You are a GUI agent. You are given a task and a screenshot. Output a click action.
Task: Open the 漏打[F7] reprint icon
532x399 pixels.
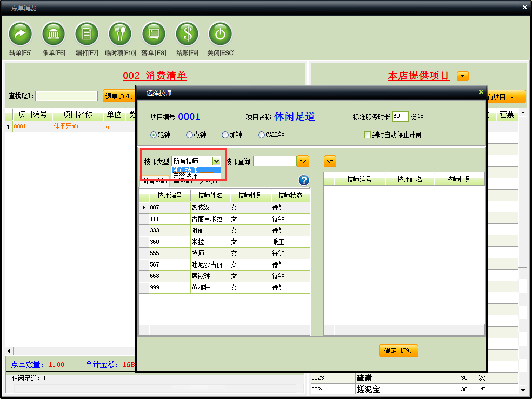(x=87, y=34)
